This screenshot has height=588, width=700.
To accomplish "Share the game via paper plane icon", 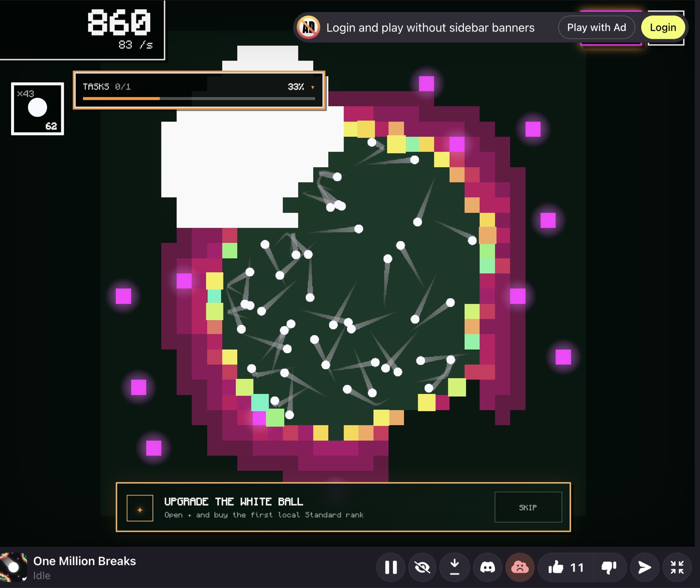I will coord(645,567).
